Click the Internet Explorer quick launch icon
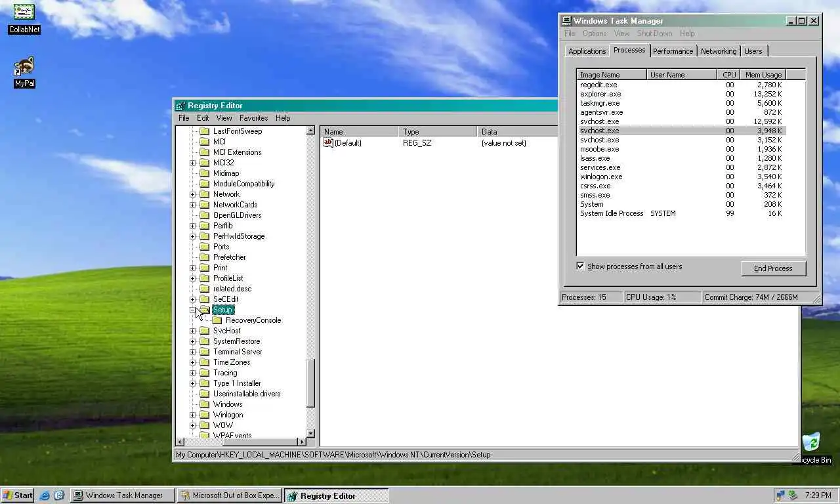This screenshot has width=840, height=504. [45, 495]
